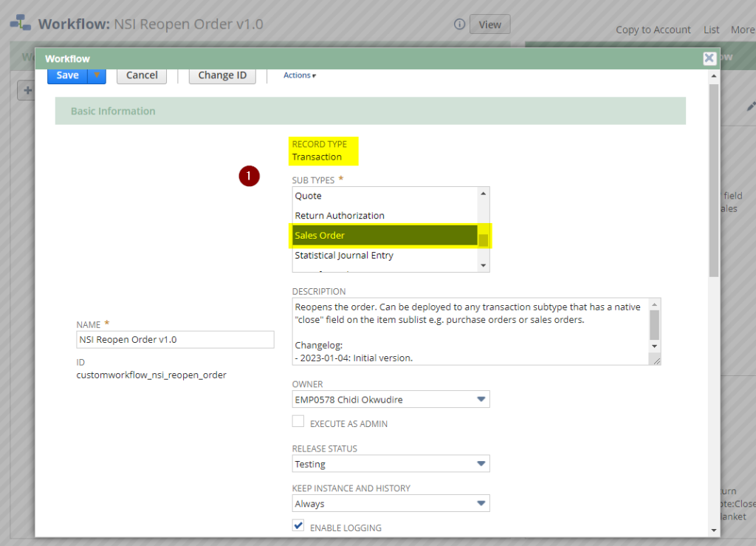Click the List link in header
Image resolution: width=756 pixels, height=546 pixels.
click(711, 30)
